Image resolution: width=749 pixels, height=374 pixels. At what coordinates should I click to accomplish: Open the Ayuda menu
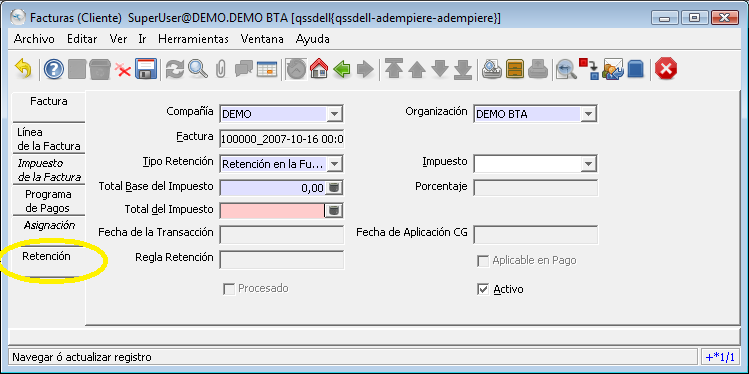click(313, 39)
